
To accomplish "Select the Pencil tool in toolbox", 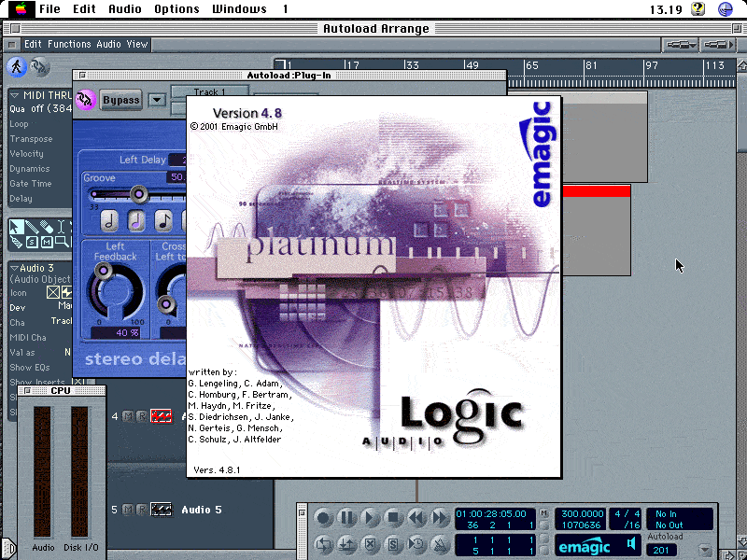I will pyautogui.click(x=32, y=227).
